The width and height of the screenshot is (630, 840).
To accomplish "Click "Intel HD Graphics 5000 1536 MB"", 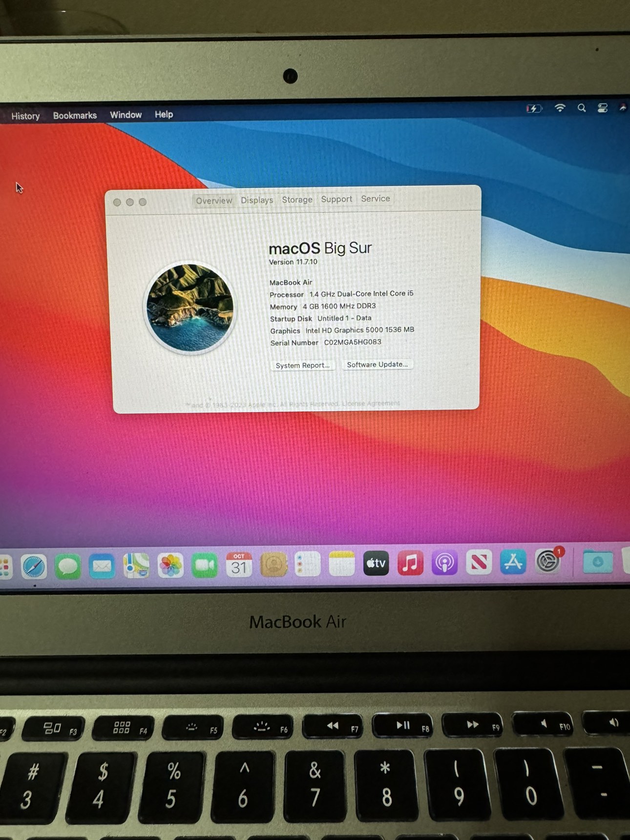I will click(360, 330).
